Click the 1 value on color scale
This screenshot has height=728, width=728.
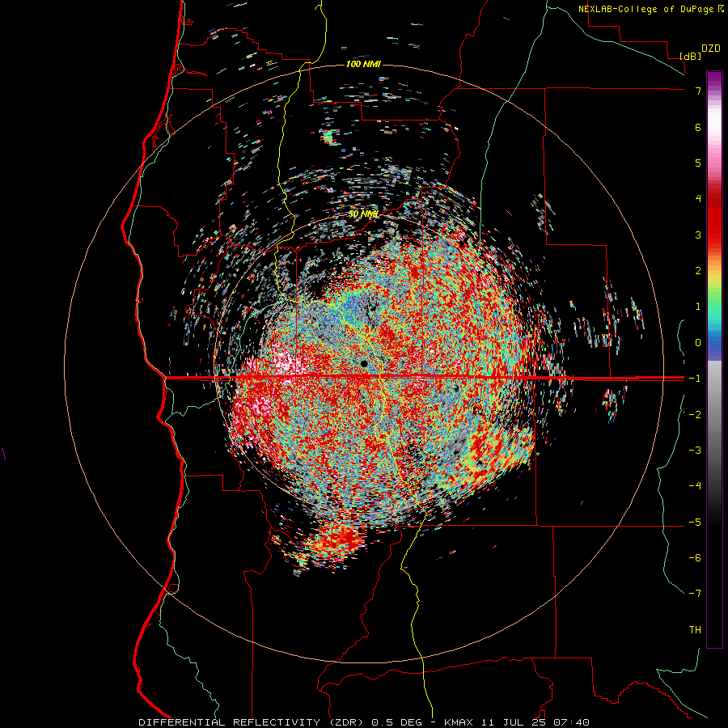click(x=698, y=307)
